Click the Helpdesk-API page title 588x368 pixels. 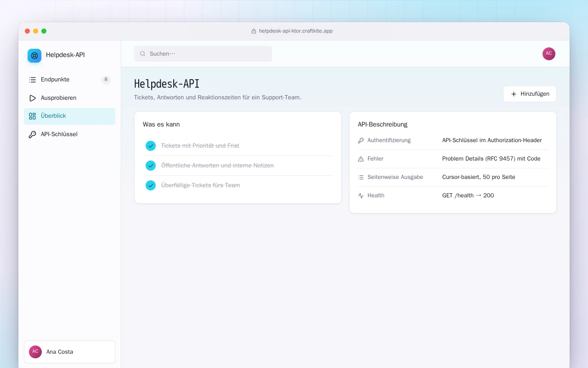(x=167, y=84)
